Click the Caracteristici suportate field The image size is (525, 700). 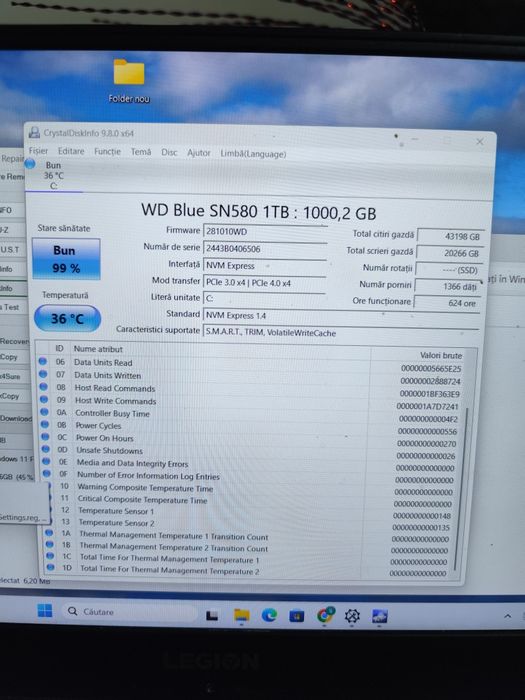[x=342, y=333]
